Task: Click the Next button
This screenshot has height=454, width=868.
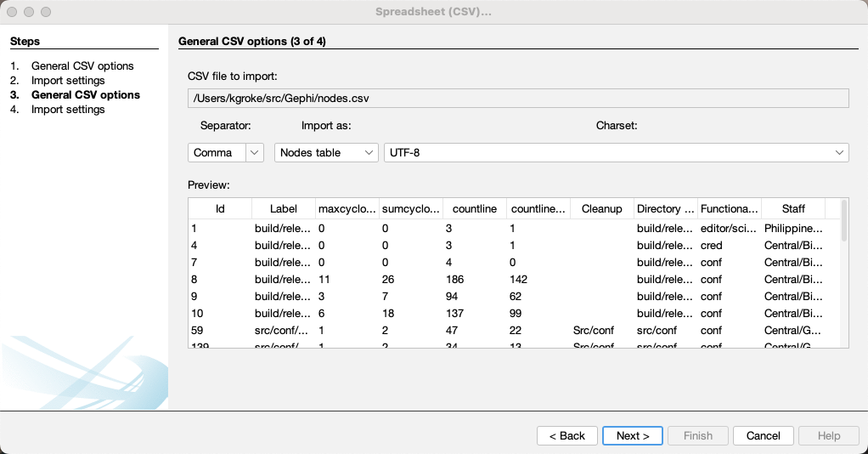Action: 633,435
